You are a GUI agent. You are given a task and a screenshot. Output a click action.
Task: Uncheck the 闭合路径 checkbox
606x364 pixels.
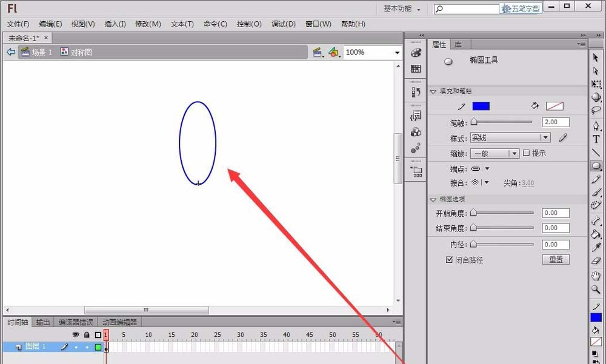[449, 259]
